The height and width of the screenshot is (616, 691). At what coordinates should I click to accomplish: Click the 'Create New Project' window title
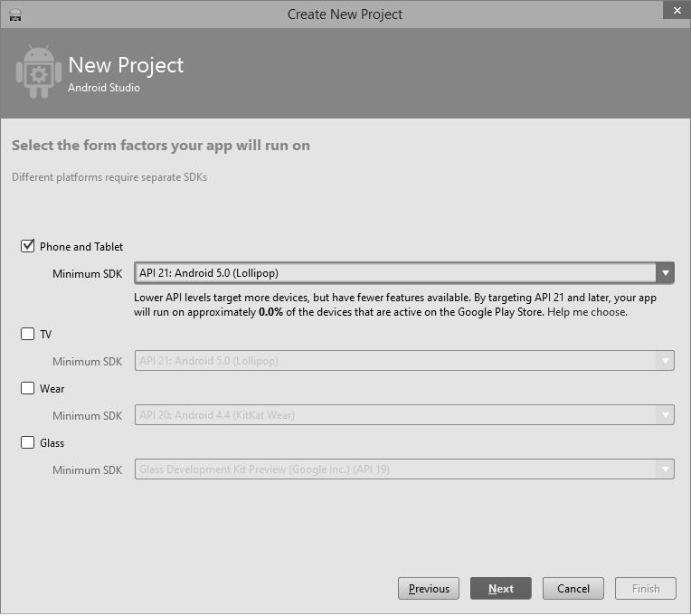click(345, 14)
